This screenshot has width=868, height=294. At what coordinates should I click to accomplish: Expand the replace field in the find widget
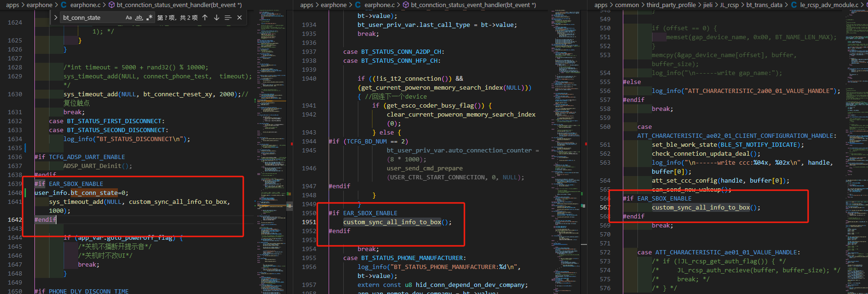pyautogui.click(x=56, y=17)
